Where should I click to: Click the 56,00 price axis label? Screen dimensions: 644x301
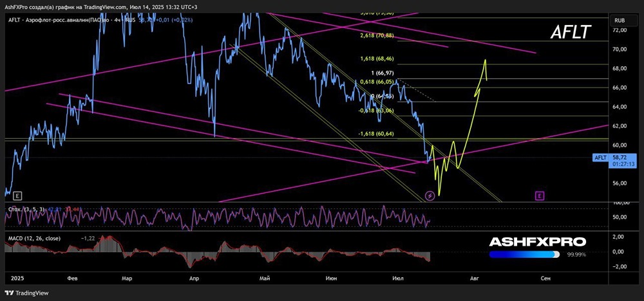tap(620, 183)
